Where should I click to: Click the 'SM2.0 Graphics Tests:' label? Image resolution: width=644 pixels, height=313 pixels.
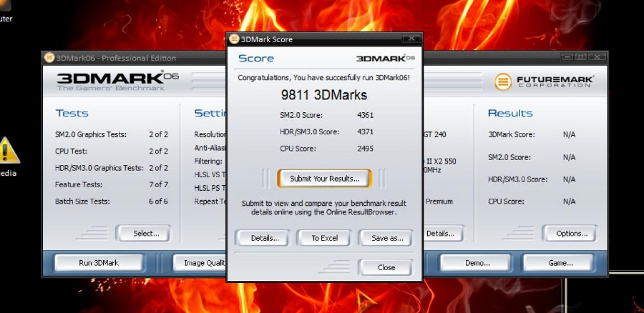(x=91, y=135)
